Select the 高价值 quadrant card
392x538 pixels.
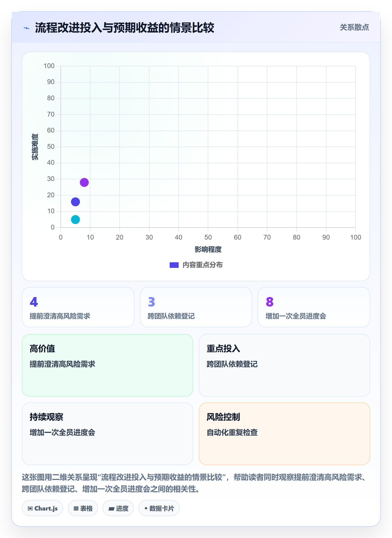coord(108,365)
